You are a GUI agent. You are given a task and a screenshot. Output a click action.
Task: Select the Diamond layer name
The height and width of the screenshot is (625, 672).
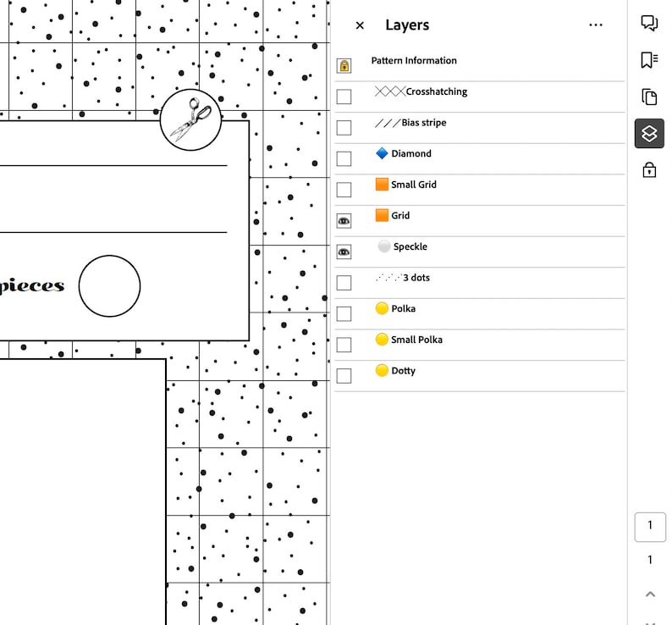(411, 153)
